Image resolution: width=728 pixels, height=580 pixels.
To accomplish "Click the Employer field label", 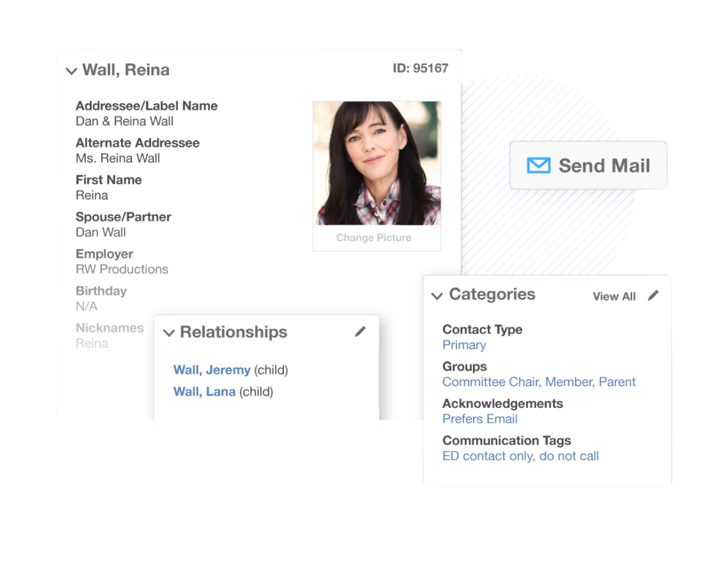I will click(x=104, y=254).
